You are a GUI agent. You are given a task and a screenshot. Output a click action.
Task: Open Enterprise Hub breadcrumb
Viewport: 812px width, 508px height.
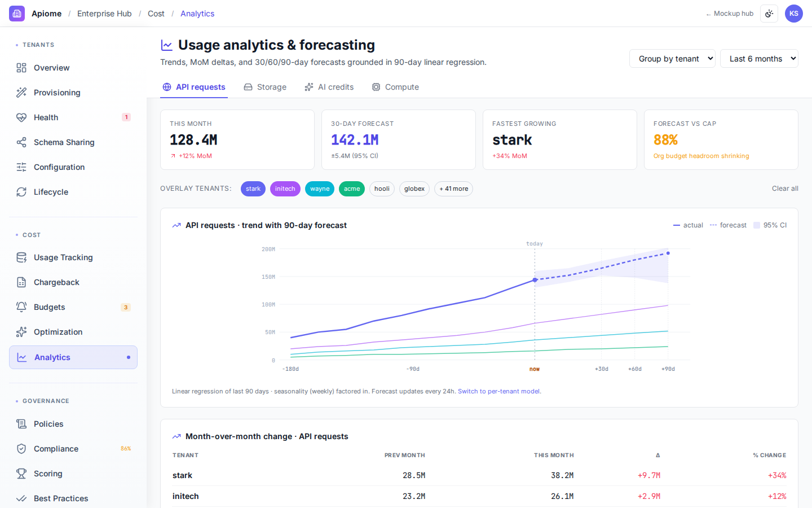[x=104, y=14]
